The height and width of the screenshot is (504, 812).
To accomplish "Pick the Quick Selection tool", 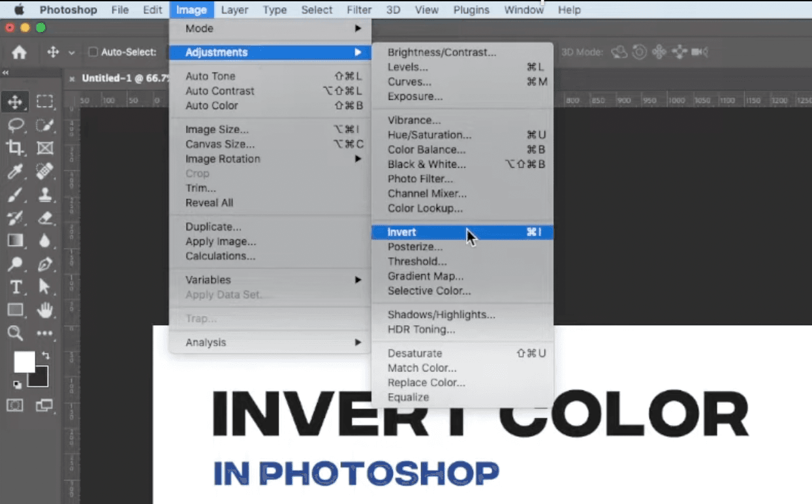I will click(44, 125).
